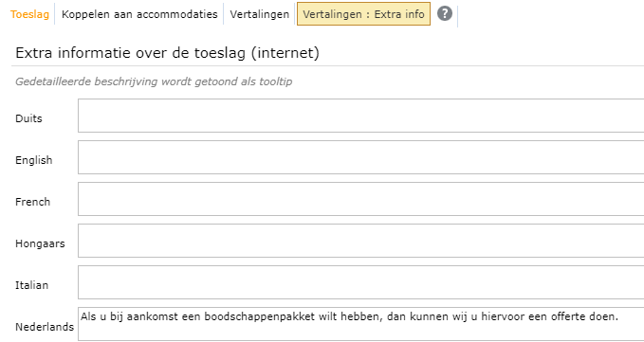Click the Hongaars field label
Screen dimensions: 644x342
pyautogui.click(x=40, y=244)
